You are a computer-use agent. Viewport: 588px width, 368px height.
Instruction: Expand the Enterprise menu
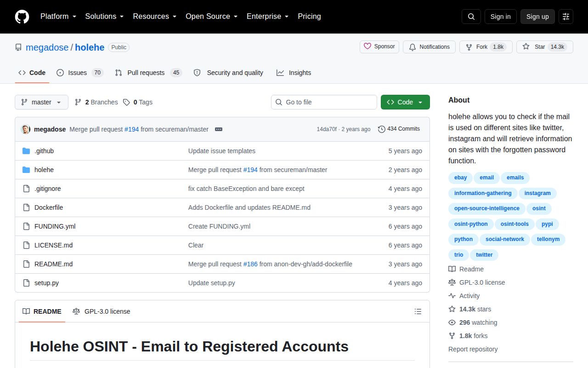coord(267,17)
